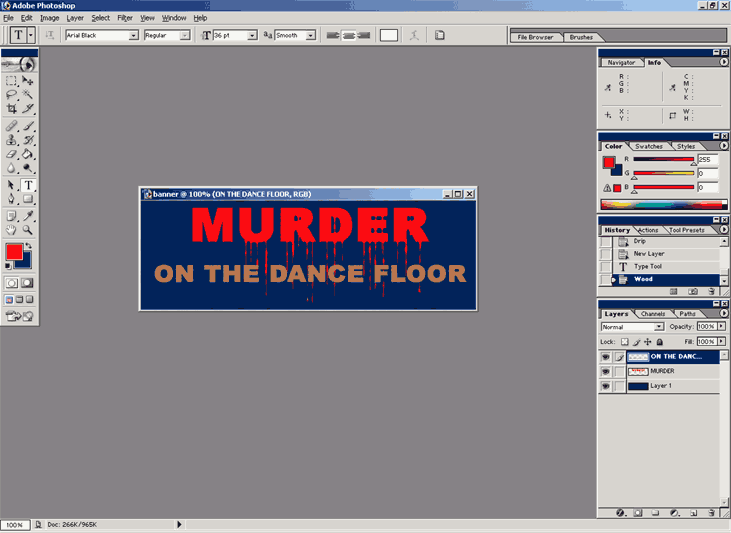731x533 pixels.
Task: Select the Healing Brush tool
Action: point(11,125)
